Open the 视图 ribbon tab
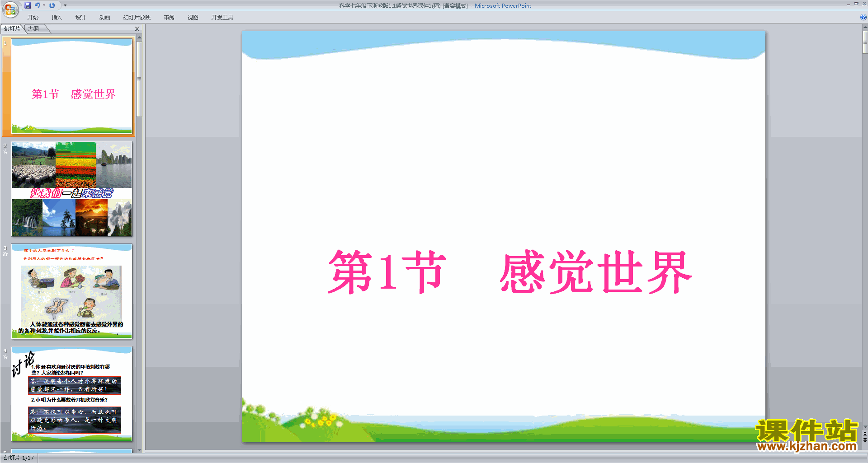The image size is (868, 463). pos(193,18)
